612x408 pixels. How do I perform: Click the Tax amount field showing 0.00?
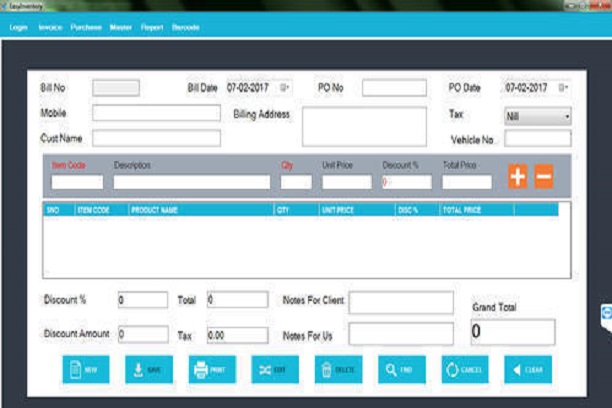238,335
